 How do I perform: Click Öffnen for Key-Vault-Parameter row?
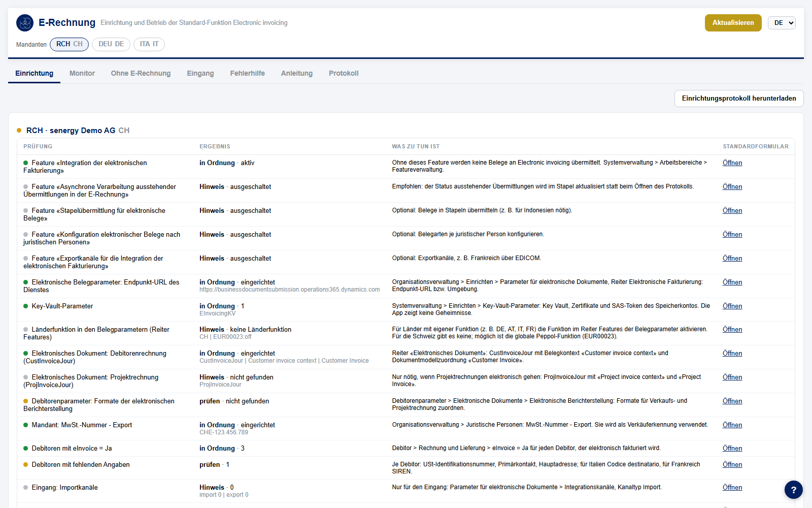pyautogui.click(x=732, y=306)
